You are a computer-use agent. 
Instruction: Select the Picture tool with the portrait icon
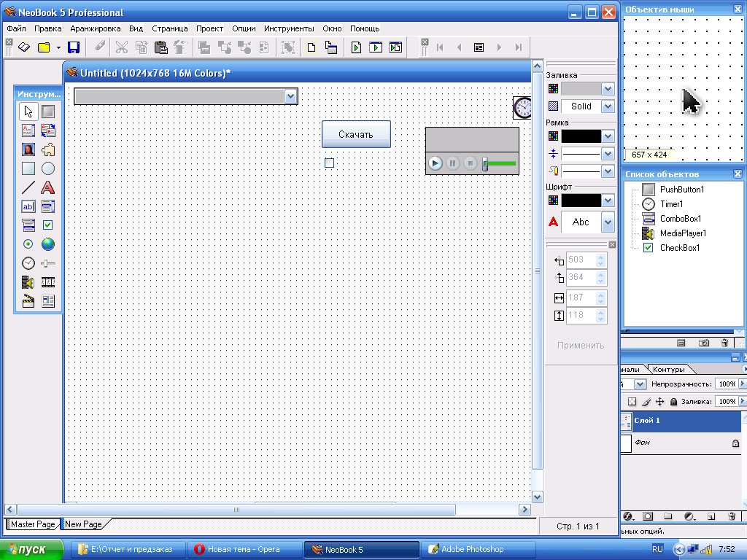[x=28, y=149]
